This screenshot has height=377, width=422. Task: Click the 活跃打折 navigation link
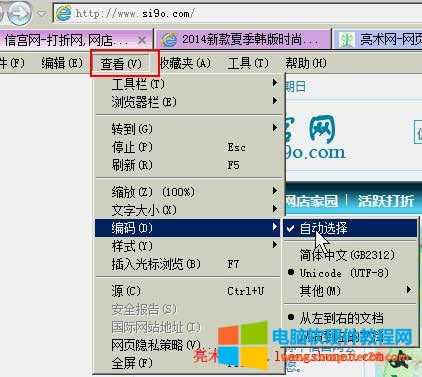click(x=385, y=201)
